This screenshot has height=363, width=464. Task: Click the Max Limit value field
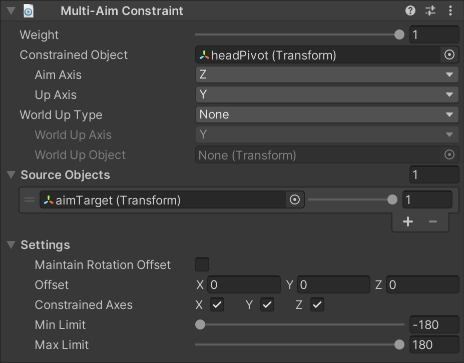click(x=434, y=345)
